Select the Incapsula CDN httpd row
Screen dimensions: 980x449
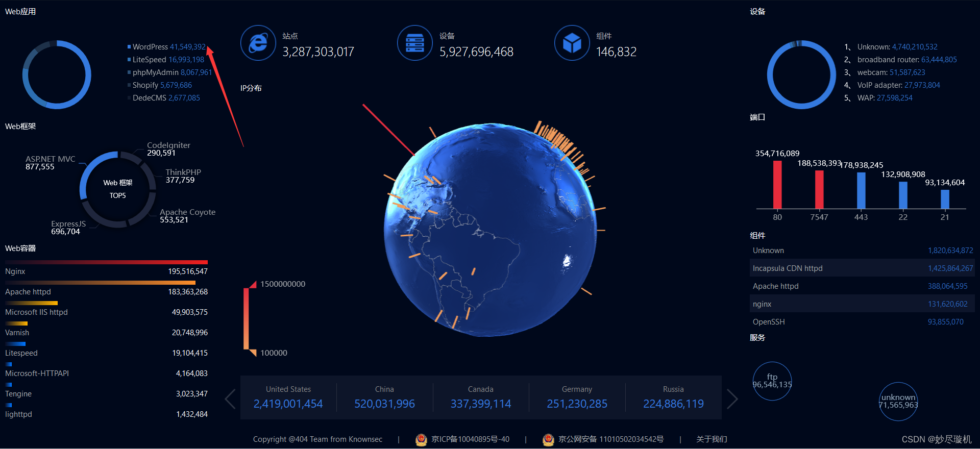pyautogui.click(x=862, y=268)
